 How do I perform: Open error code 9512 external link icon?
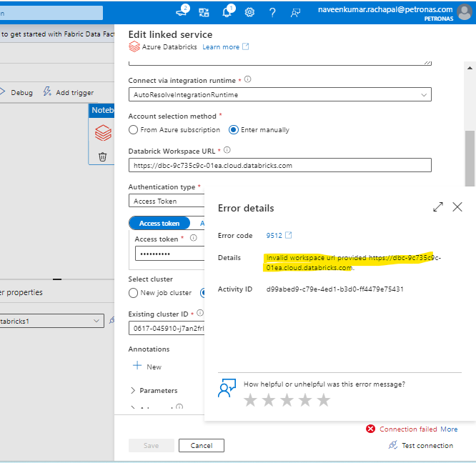(x=289, y=235)
